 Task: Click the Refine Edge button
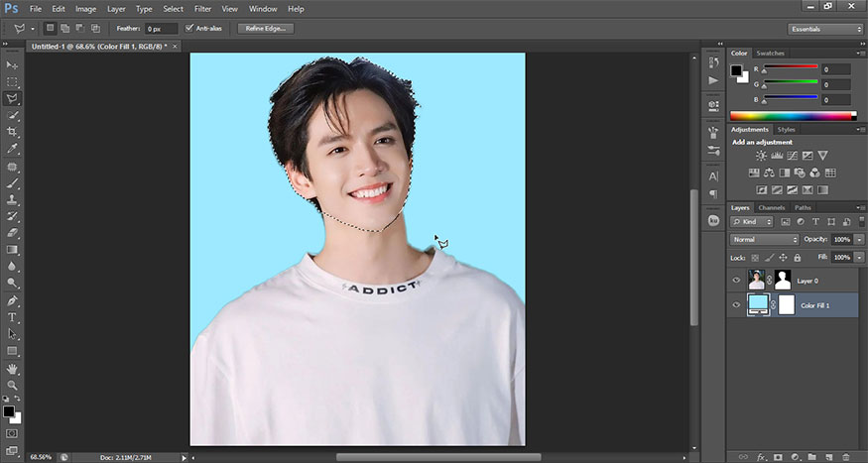pyautogui.click(x=266, y=29)
